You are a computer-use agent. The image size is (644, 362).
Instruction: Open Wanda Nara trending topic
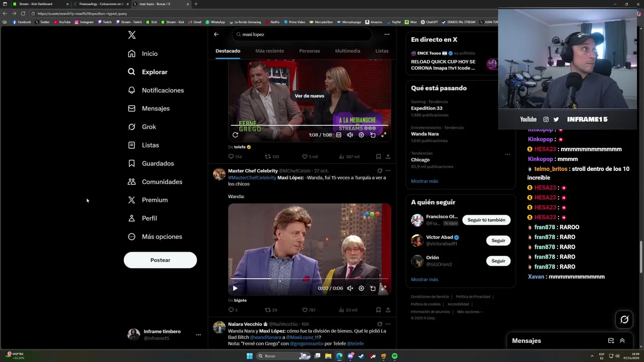(425, 134)
